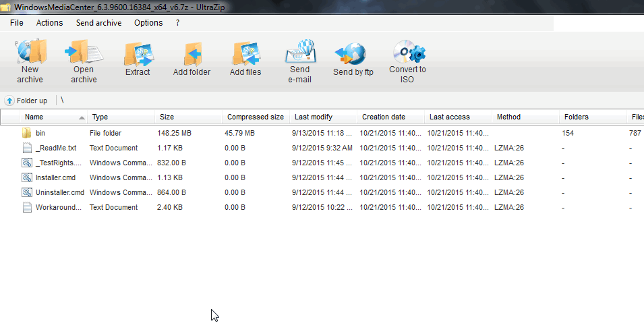The width and height of the screenshot is (644, 336).
Task: Click the 9/12/2015 10:22 modify date
Action: click(322, 207)
